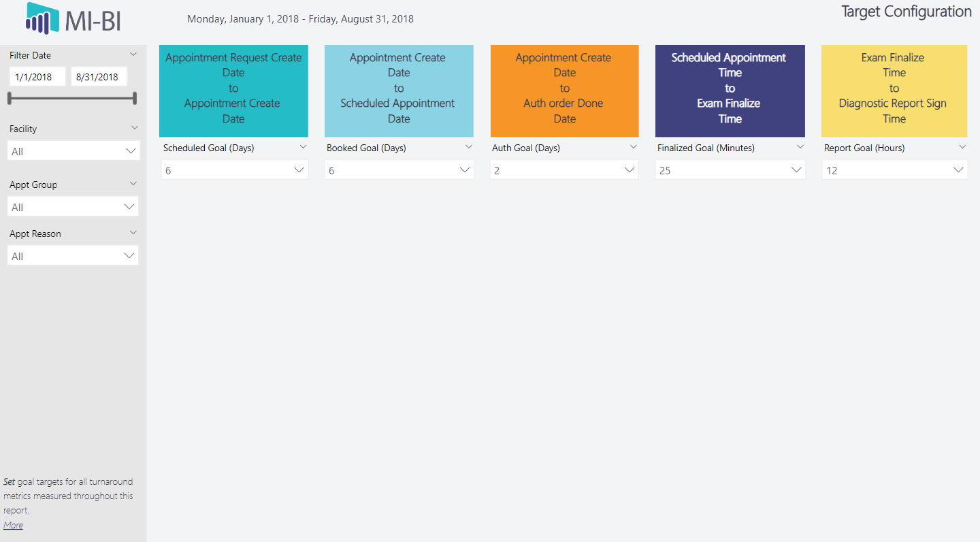Open the Booked Goal value dropdown
This screenshot has height=542, width=980.
[x=400, y=170]
